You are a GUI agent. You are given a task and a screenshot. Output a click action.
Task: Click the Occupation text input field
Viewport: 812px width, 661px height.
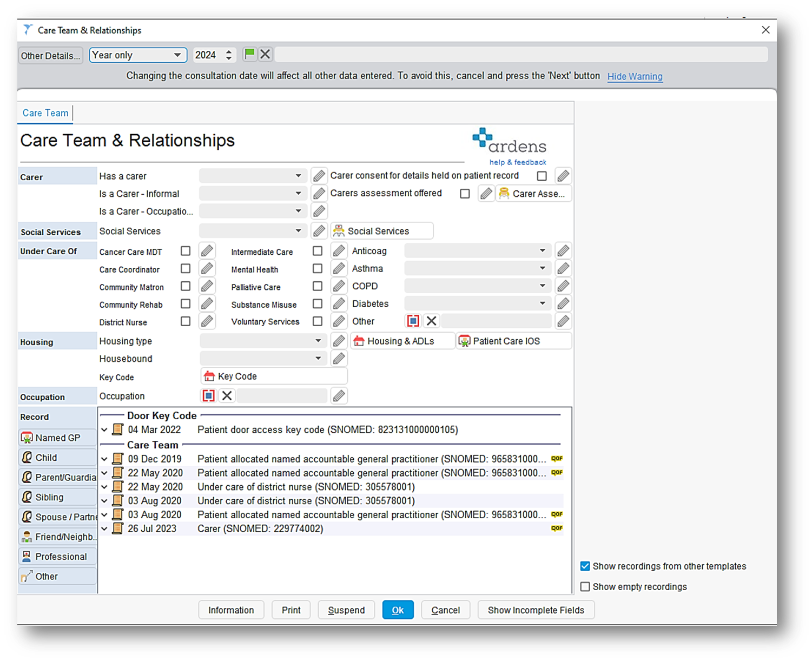(282, 396)
